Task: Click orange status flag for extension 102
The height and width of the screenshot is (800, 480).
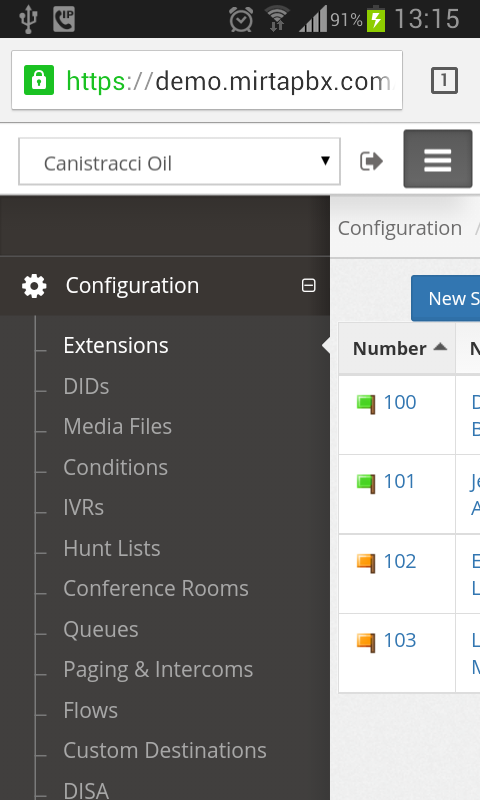Action: tap(366, 563)
